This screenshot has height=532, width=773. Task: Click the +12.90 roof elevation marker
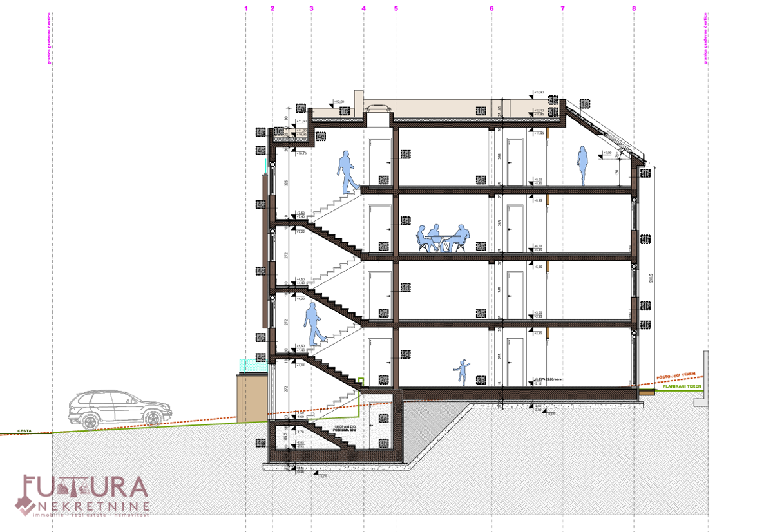point(539,93)
